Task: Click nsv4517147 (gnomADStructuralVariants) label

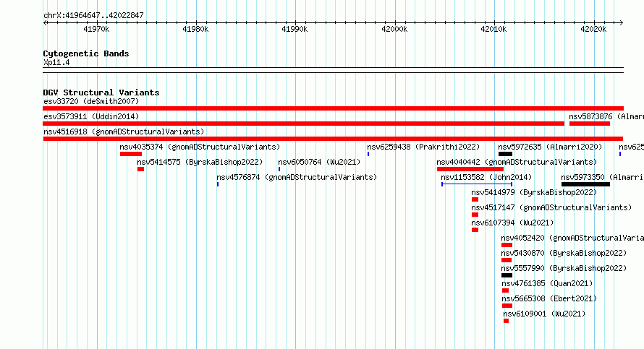Action: (551, 207)
